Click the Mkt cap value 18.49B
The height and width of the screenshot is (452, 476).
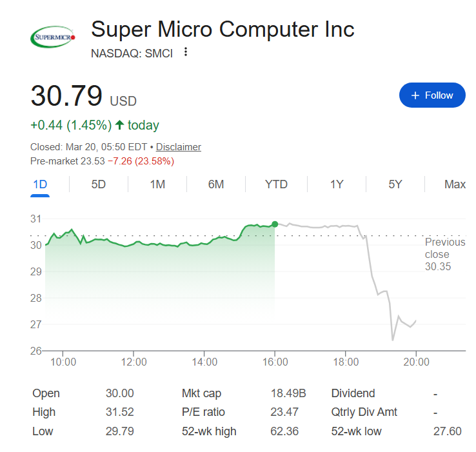tap(288, 393)
